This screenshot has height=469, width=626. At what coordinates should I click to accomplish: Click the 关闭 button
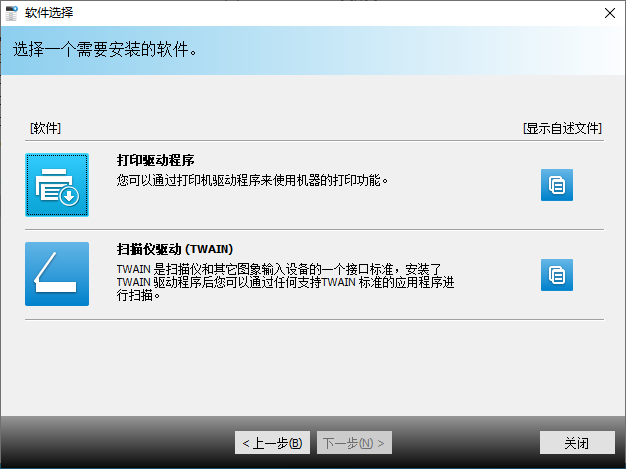pos(577,443)
